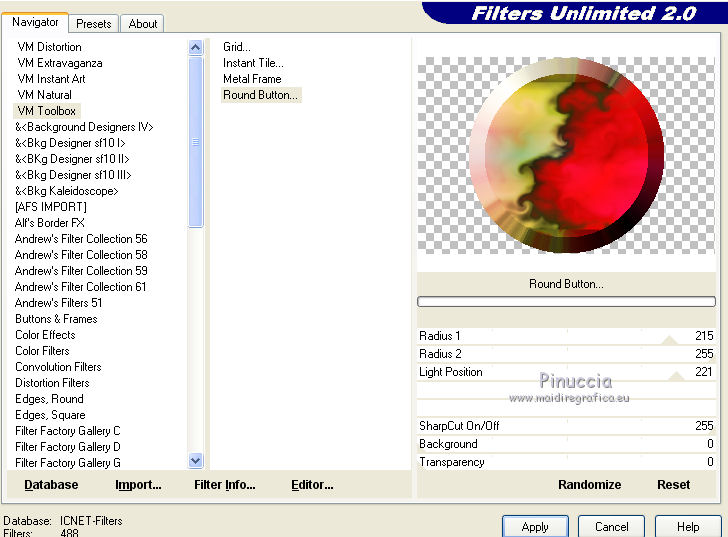Choose the Grid... filter
The image size is (728, 537).
(236, 47)
